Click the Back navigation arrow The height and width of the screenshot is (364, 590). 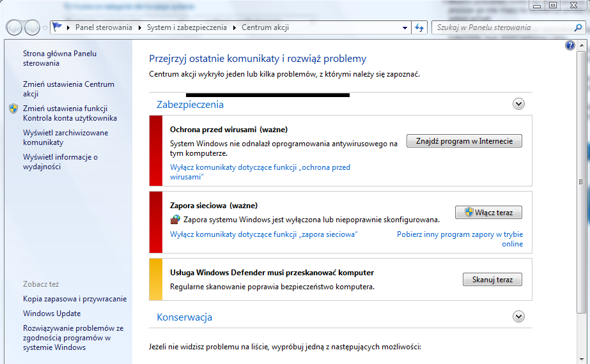[x=14, y=27]
